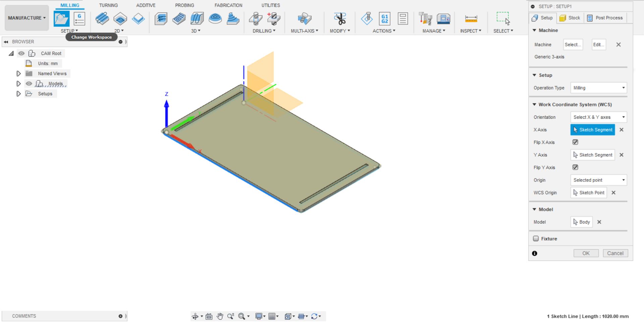This screenshot has height=323, width=644.
Task: Remove the selected machine
Action: [619, 45]
